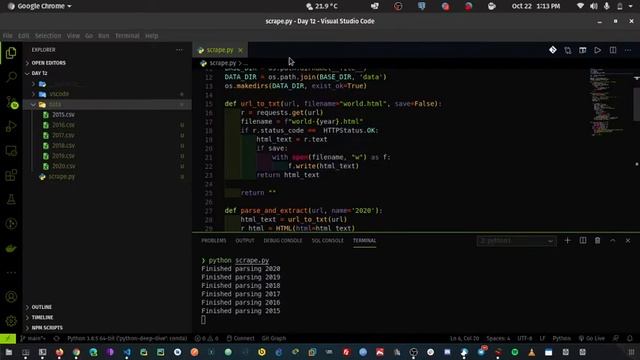Click the main branch indicator in status bar
640x360 pixels.
33,338
